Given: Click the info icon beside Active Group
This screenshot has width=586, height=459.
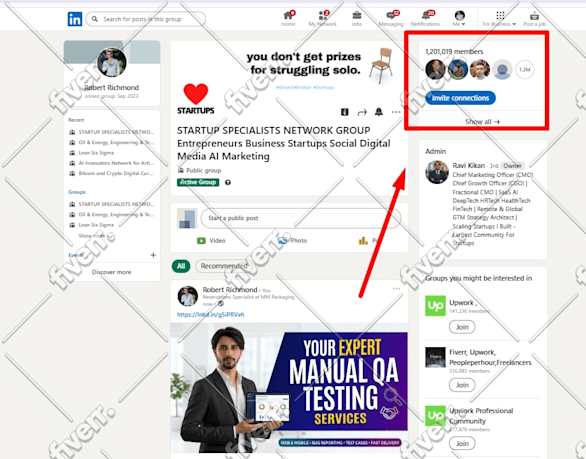Looking at the screenshot, I should [x=228, y=182].
